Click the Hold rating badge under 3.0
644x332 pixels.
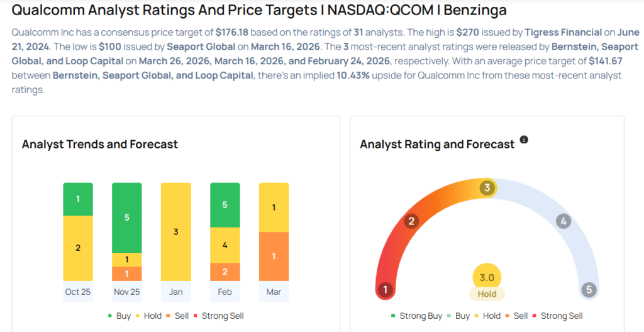[487, 294]
